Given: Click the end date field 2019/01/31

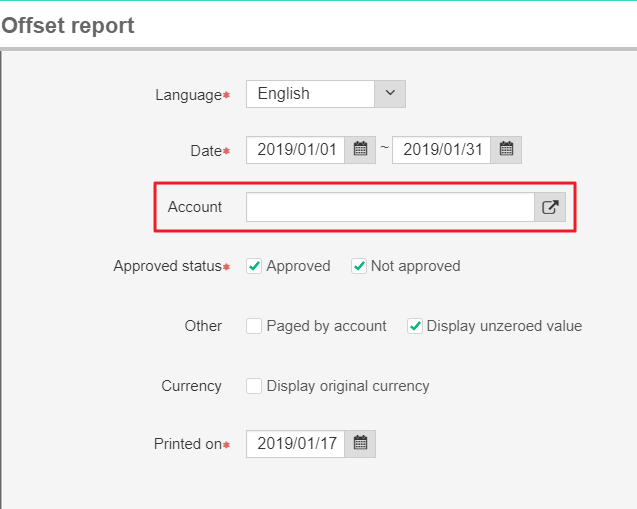Looking at the screenshot, I should pyautogui.click(x=442, y=150).
